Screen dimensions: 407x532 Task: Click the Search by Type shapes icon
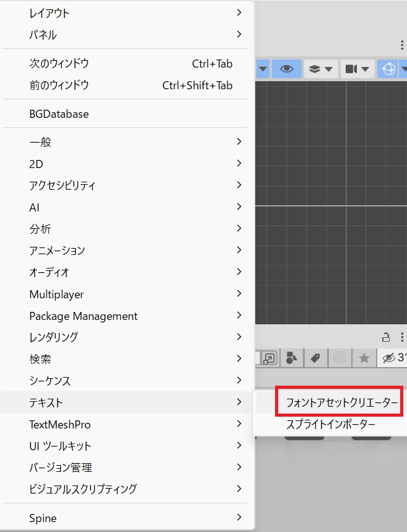coord(291,358)
